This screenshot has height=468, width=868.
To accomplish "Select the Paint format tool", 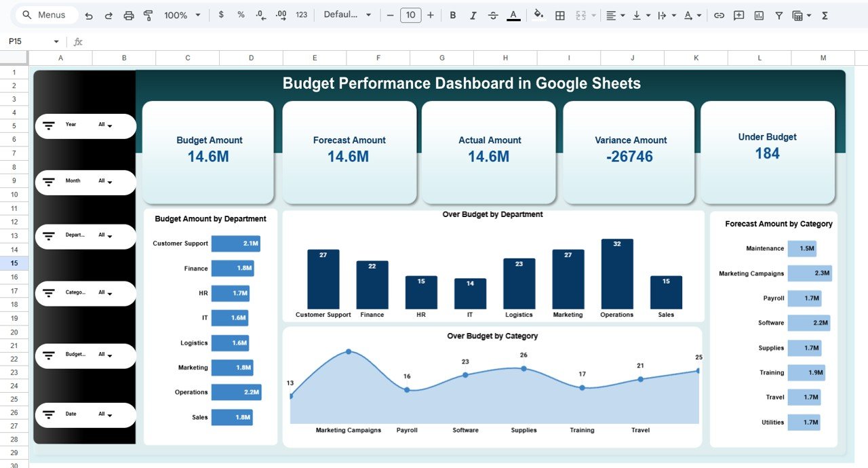I will pos(148,15).
